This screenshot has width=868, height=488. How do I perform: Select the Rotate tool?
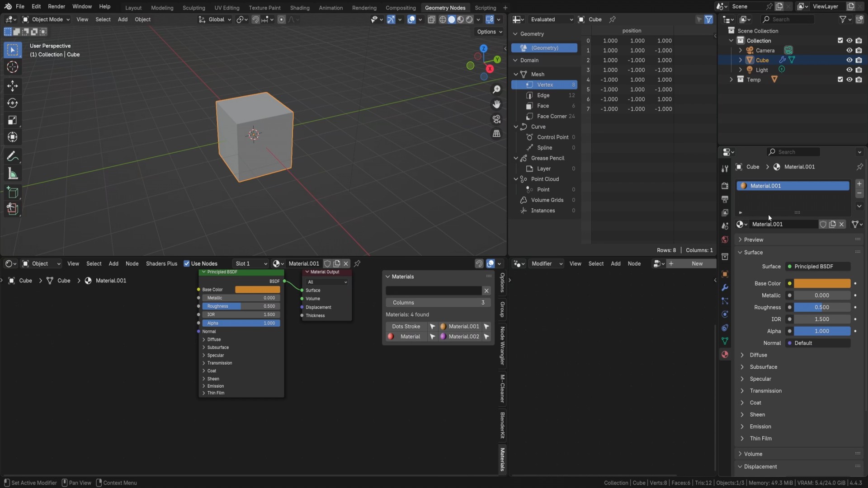pos(12,103)
